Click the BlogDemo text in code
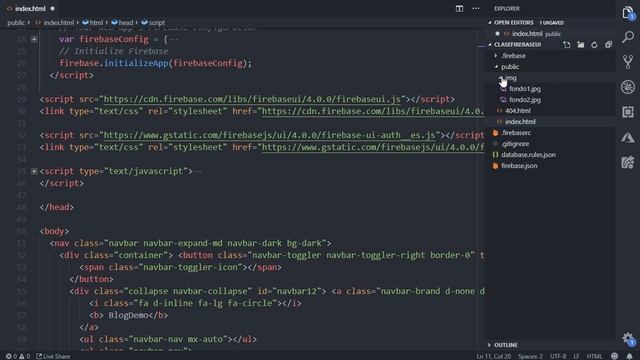640x360 pixels. (128, 315)
